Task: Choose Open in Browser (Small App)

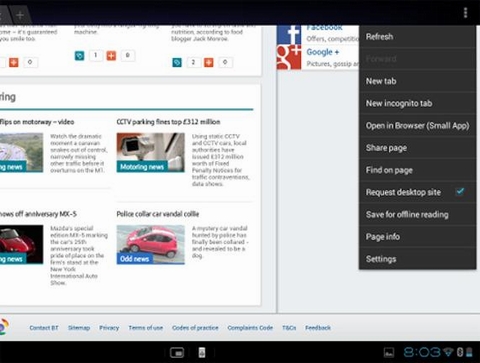Action: click(x=417, y=126)
